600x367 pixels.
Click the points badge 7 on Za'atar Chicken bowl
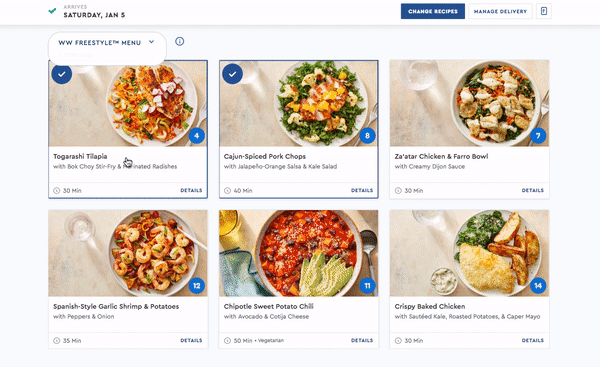pyautogui.click(x=538, y=135)
